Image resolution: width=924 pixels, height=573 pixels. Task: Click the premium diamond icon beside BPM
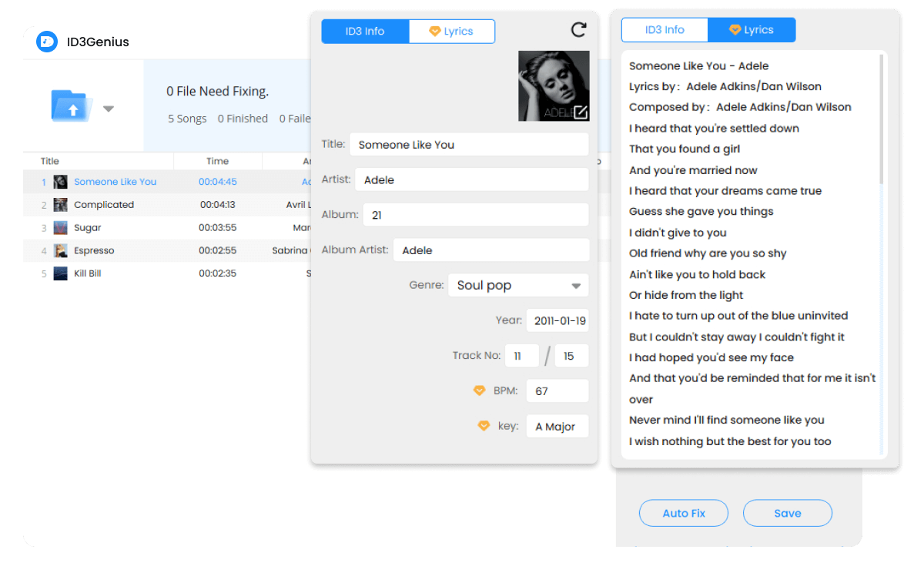pyautogui.click(x=480, y=390)
